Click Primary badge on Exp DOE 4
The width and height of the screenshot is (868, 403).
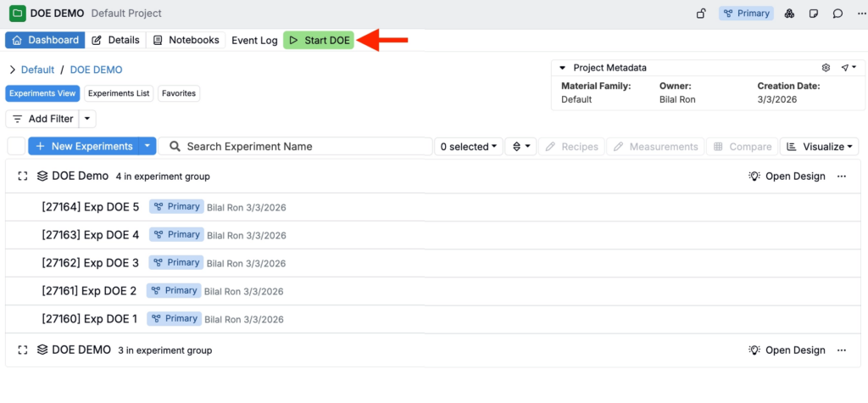point(176,234)
